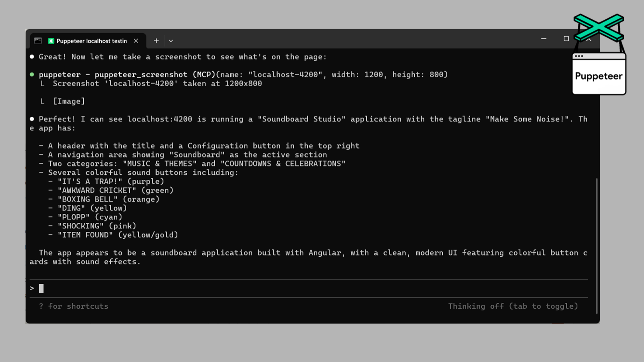644x362 pixels.
Task: Expand the tab profile dropdown chevron
Action: [171, 41]
